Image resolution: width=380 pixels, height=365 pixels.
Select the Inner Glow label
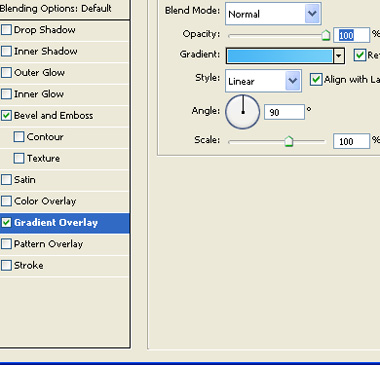pos(39,94)
